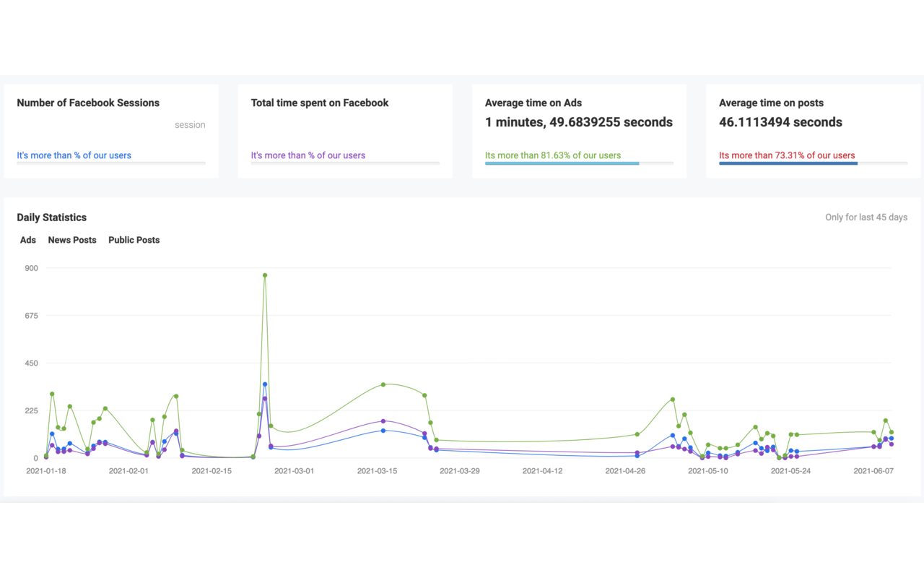Click "Its more than 81.63% of our users"
Image resolution: width=924 pixels, height=578 pixels.
tap(553, 155)
